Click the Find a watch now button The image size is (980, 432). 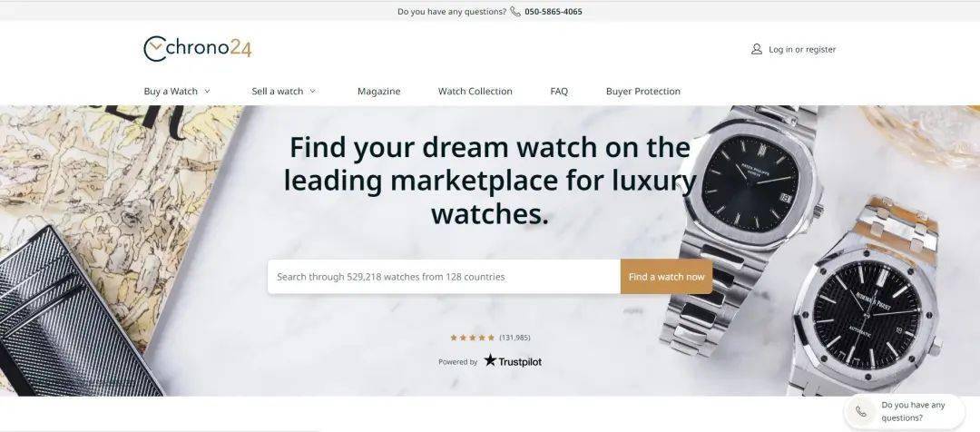click(x=666, y=276)
